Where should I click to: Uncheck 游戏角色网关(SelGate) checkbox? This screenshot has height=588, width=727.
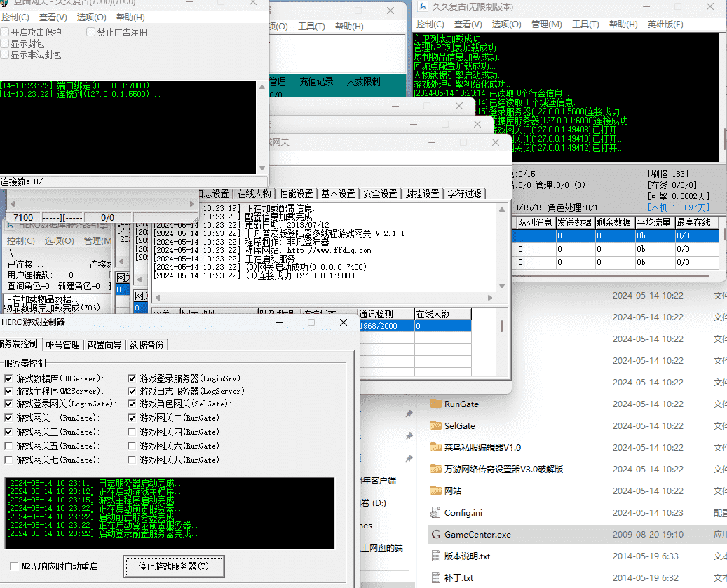point(132,404)
